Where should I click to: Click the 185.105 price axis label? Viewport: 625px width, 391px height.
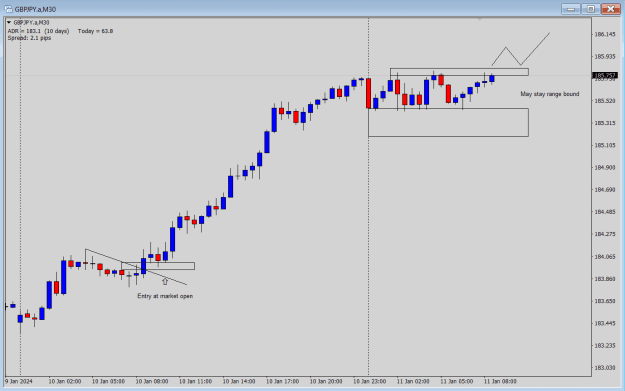click(x=605, y=145)
